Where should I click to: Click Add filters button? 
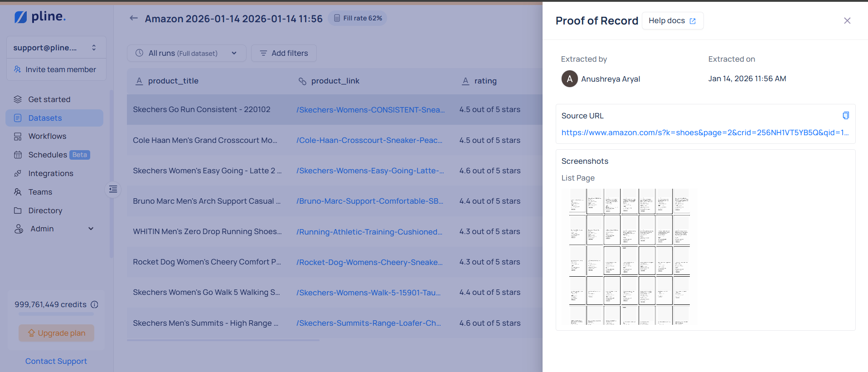tap(284, 53)
